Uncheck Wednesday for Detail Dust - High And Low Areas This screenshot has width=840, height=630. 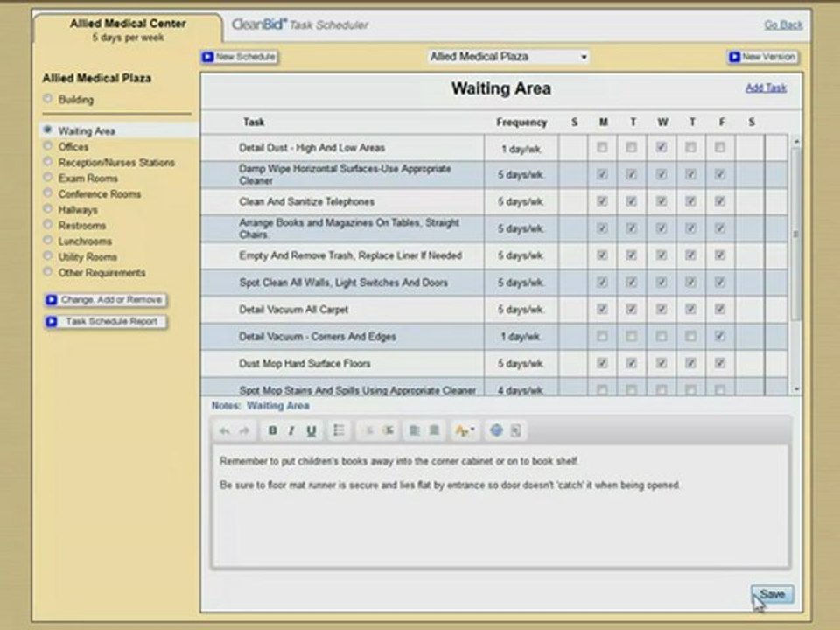pos(661,147)
